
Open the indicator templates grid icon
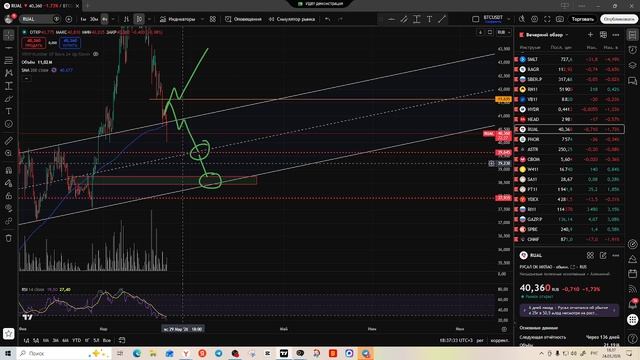pos(213,19)
